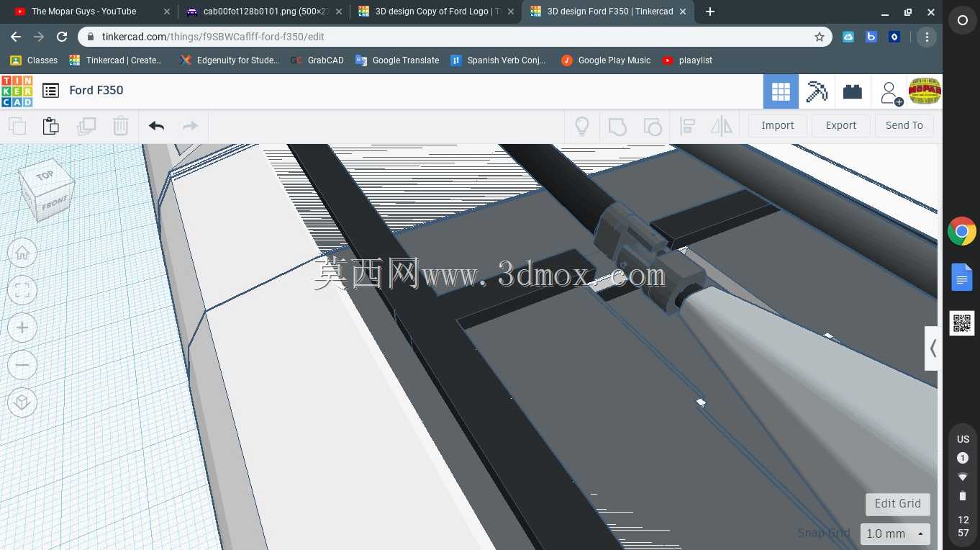Return to home view
This screenshot has height=550, width=980.
pyautogui.click(x=22, y=253)
